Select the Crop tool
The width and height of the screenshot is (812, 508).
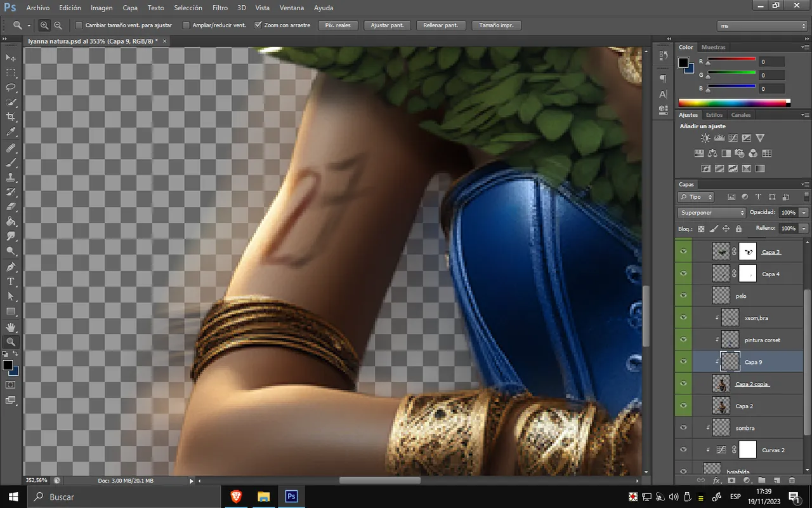coord(11,117)
